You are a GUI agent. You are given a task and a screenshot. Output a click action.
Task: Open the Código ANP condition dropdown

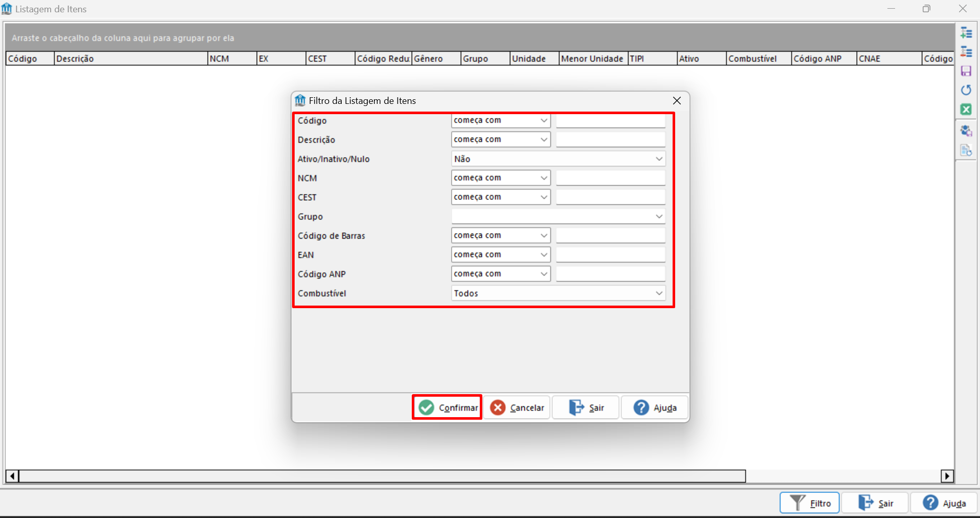click(501, 274)
